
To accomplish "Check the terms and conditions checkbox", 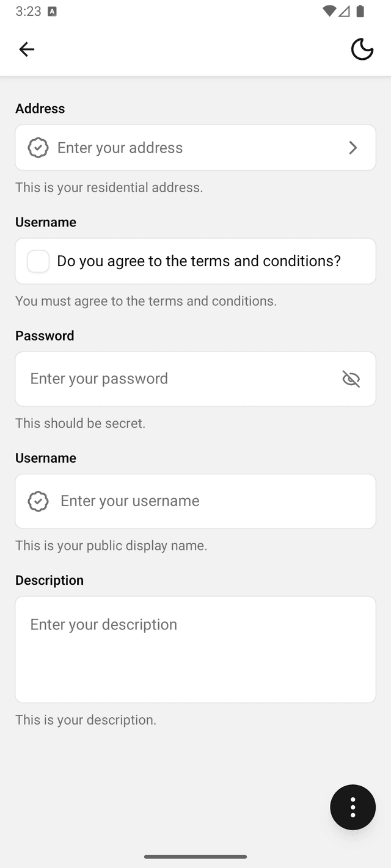I will click(38, 261).
